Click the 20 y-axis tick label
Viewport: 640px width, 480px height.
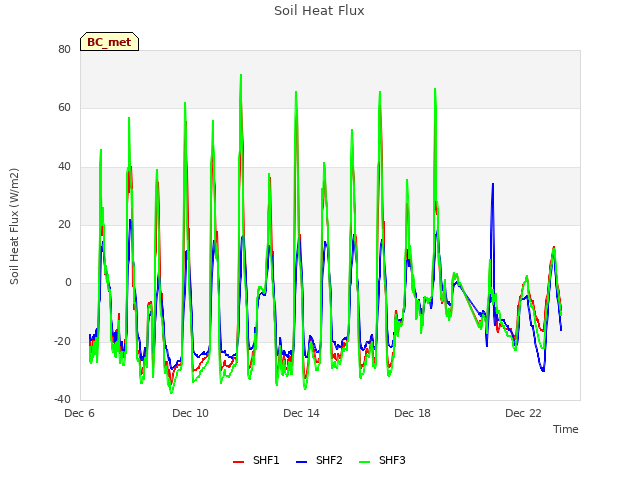click(64, 224)
